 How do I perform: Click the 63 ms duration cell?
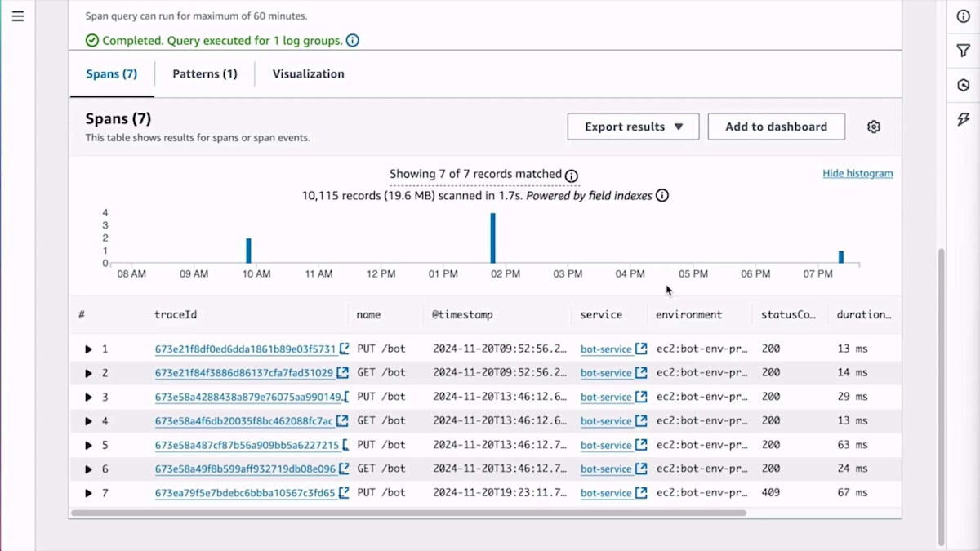click(853, 445)
